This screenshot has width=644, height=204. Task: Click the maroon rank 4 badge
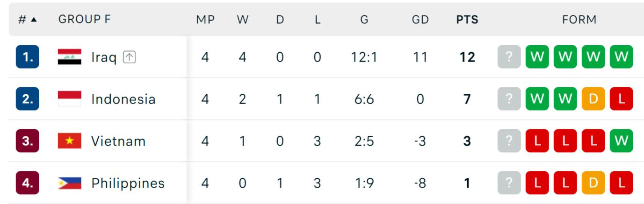pyautogui.click(x=28, y=183)
